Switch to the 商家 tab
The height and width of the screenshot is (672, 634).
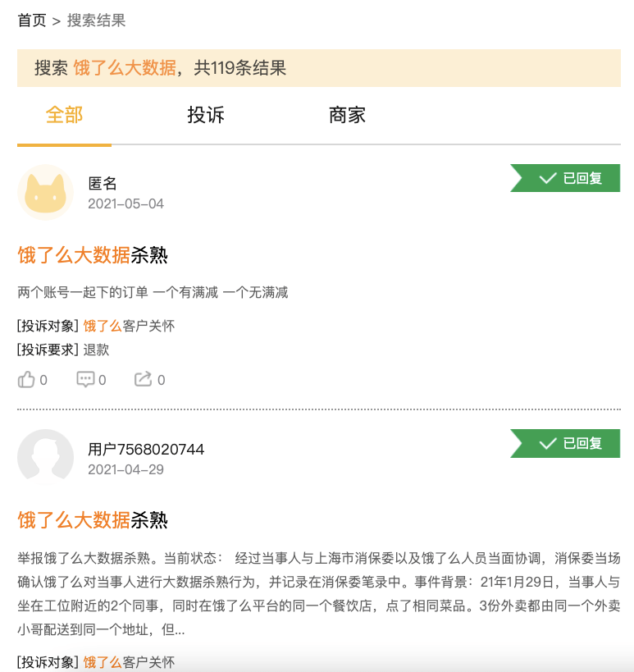click(347, 116)
